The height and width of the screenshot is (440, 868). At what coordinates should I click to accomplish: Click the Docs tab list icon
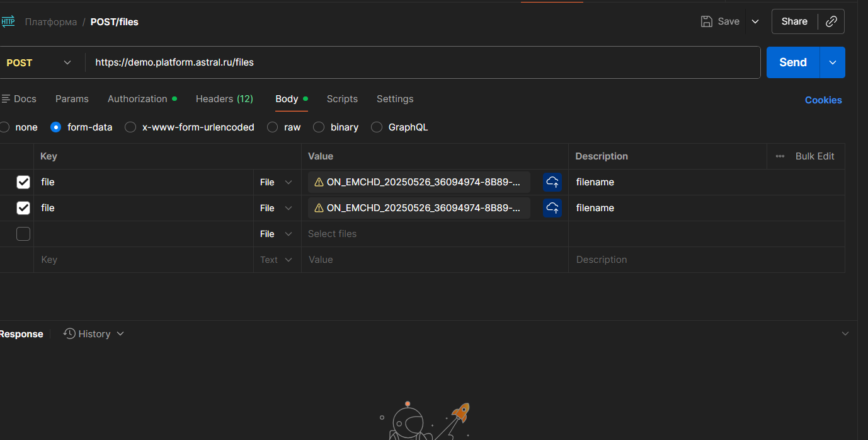tap(6, 99)
